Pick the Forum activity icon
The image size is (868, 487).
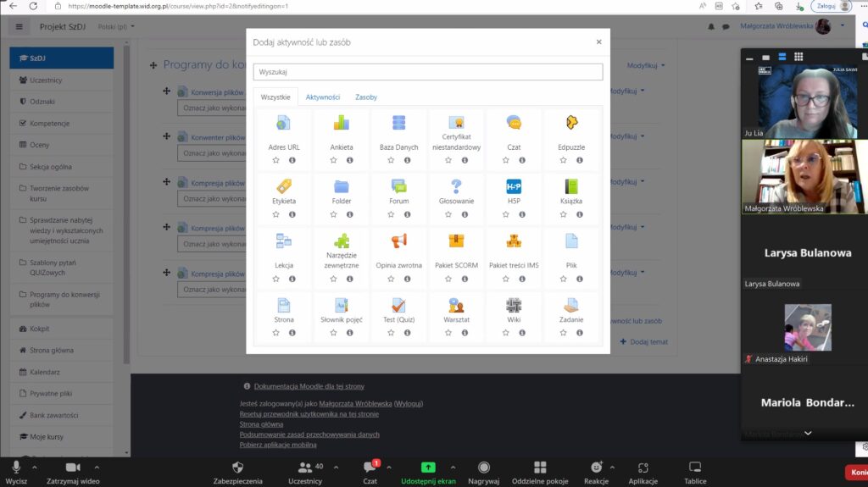398,186
